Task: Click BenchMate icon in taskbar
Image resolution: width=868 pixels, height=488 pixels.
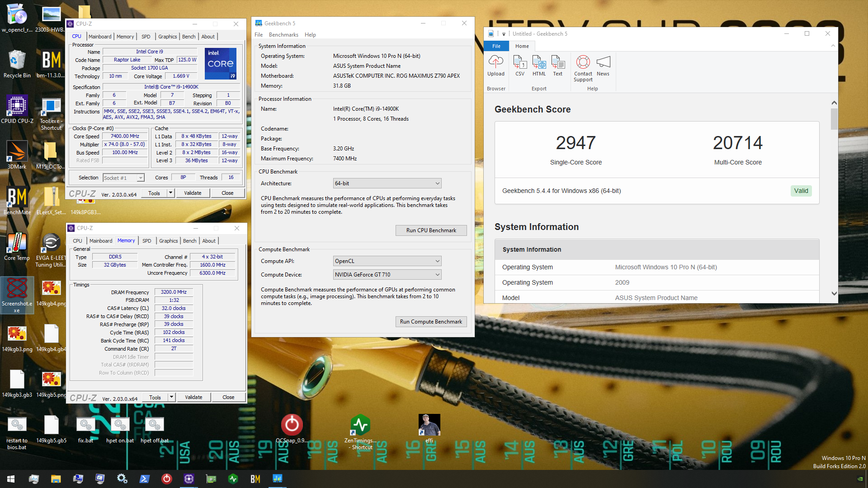Action: click(255, 479)
